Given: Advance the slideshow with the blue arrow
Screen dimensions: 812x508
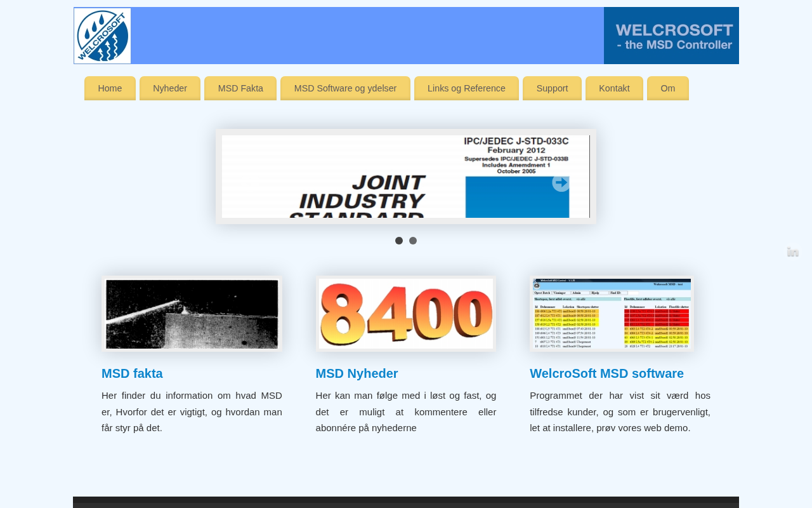Looking at the screenshot, I should coord(561,183).
